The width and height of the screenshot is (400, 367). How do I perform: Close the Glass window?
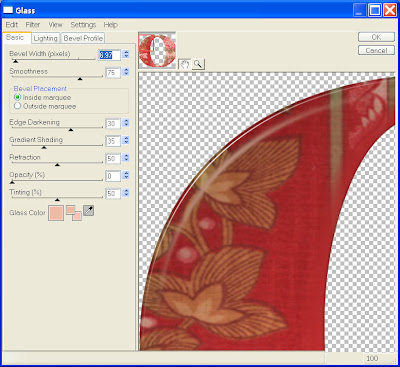pos(390,10)
